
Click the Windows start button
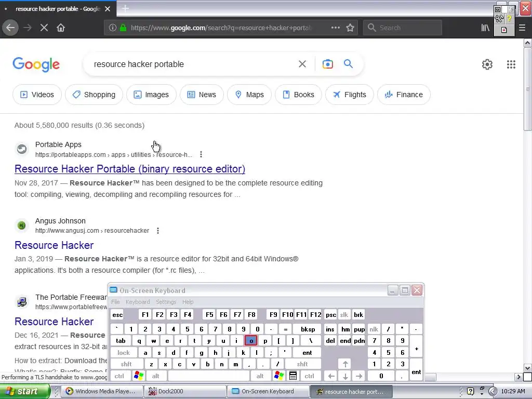tap(25, 391)
